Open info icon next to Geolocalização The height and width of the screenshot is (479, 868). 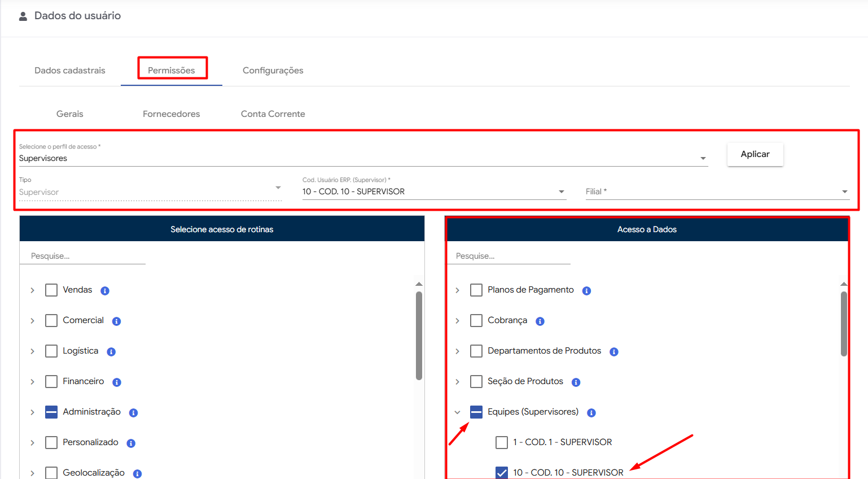(x=137, y=474)
